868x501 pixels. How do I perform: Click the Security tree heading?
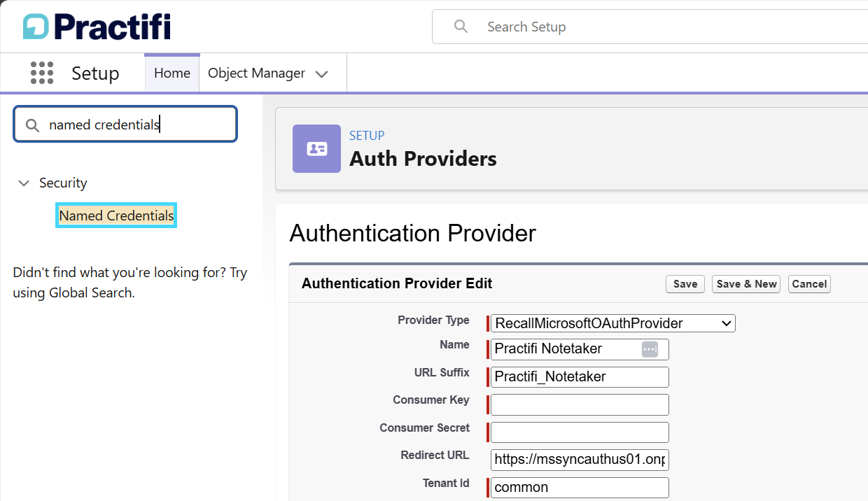pyautogui.click(x=63, y=183)
